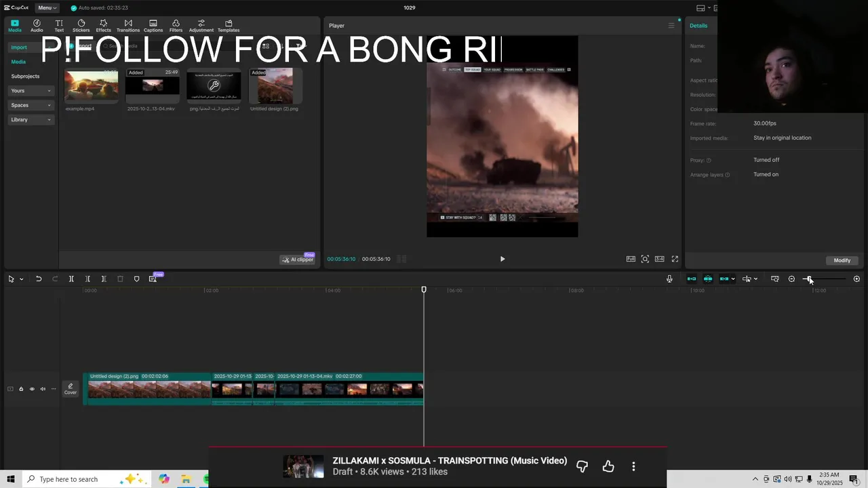Click the Cover button on the track

71,389
